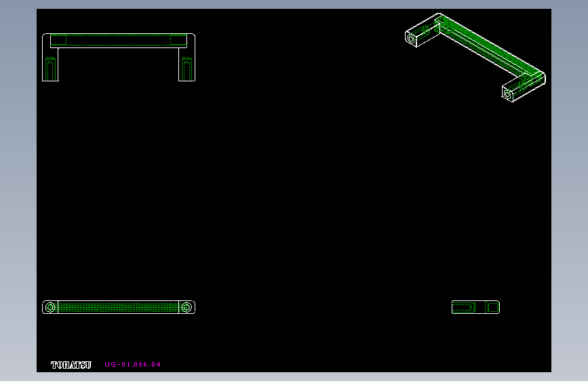The image size is (588, 381).
Task: Click the TOHATSU title text
Action: click(x=71, y=365)
